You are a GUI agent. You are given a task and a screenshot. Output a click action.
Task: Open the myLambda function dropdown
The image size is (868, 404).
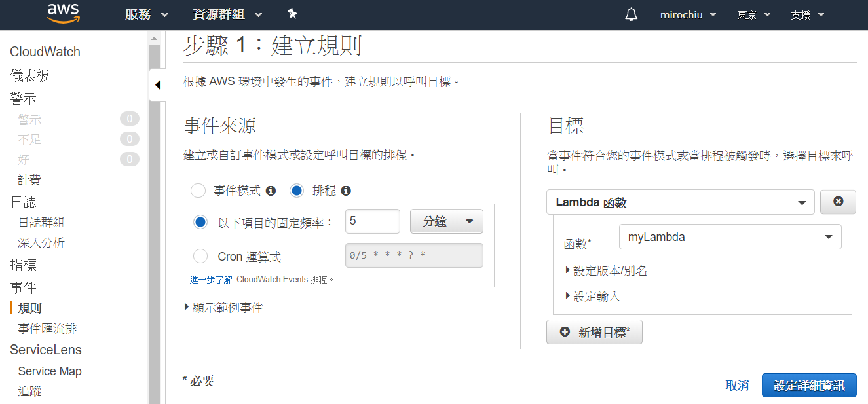click(x=730, y=237)
